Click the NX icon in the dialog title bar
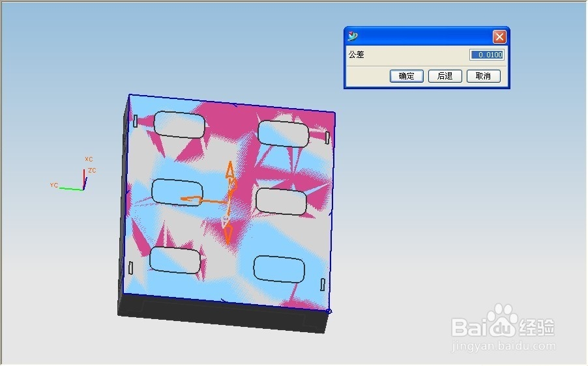Viewport: 588px width, 366px height. coord(353,36)
